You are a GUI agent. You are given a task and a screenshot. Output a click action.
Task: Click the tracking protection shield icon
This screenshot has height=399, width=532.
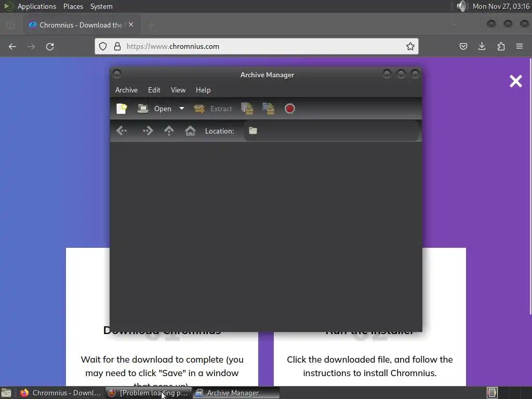103,46
